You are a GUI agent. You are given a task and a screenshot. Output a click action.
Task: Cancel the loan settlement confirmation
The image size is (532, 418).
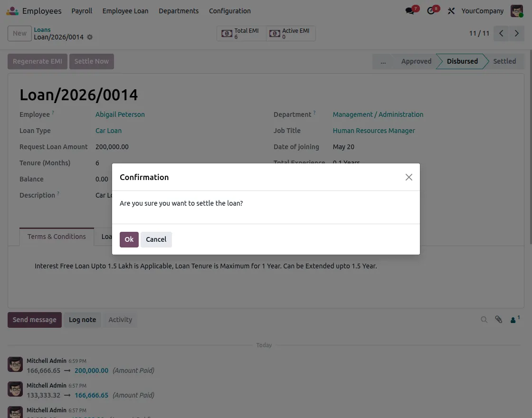click(x=156, y=239)
